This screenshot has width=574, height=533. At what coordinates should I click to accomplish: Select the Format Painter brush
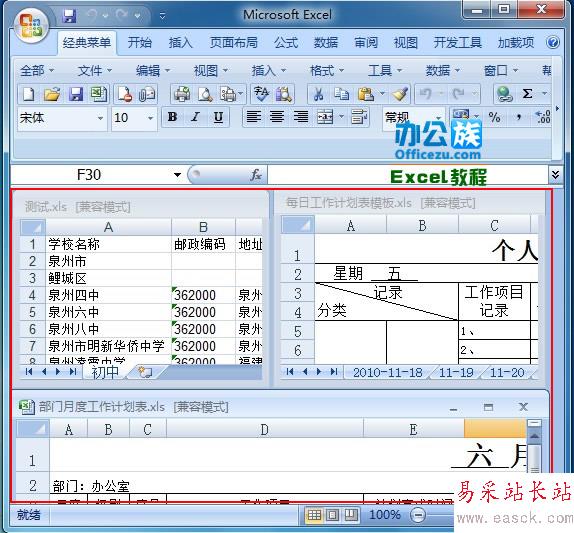click(399, 94)
